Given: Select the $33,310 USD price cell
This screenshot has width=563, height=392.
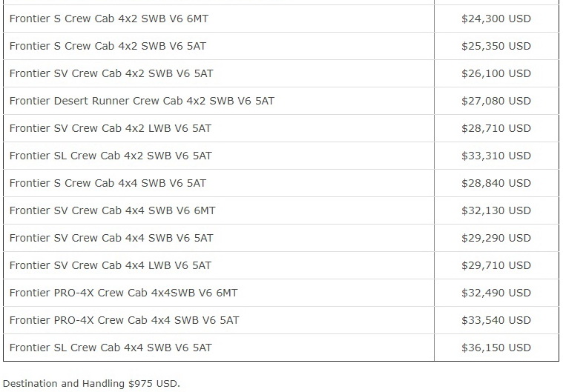Looking at the screenshot, I should pos(495,156).
